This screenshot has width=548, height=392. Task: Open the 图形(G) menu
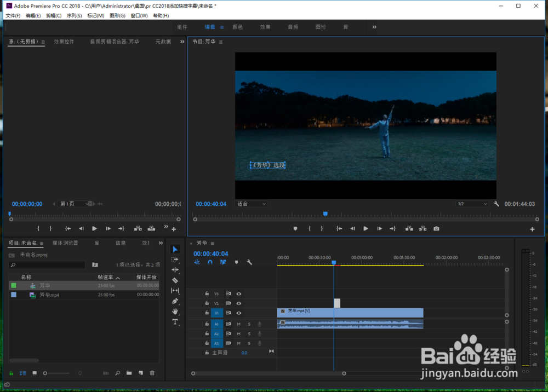(x=117, y=16)
